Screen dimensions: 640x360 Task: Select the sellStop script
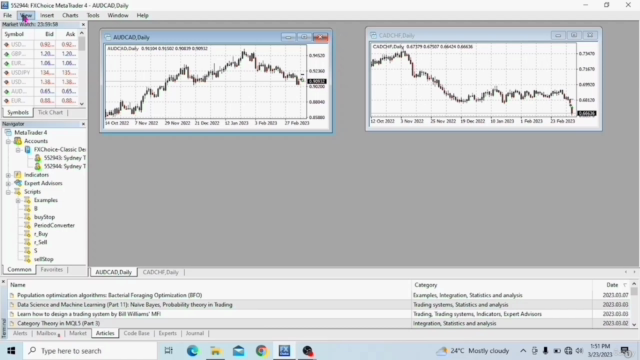coord(44,259)
